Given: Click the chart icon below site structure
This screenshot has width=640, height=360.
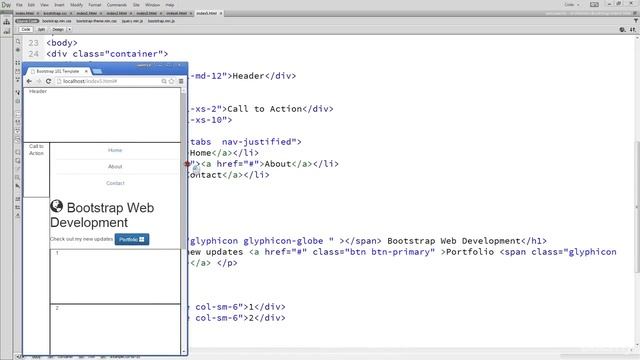Looking at the screenshot, I should pyautogui.click(x=7, y=31).
